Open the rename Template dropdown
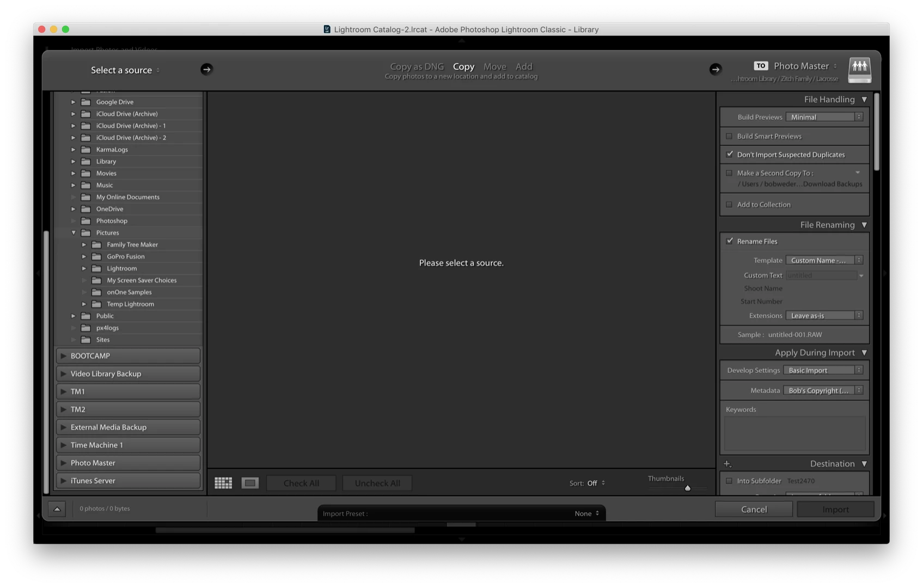This screenshot has width=923, height=588. (824, 260)
